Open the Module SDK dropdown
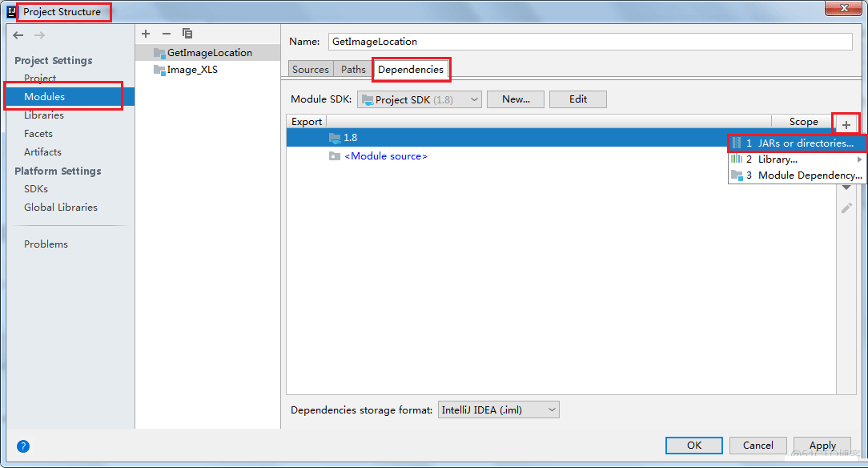This screenshot has width=868, height=468. tap(420, 99)
